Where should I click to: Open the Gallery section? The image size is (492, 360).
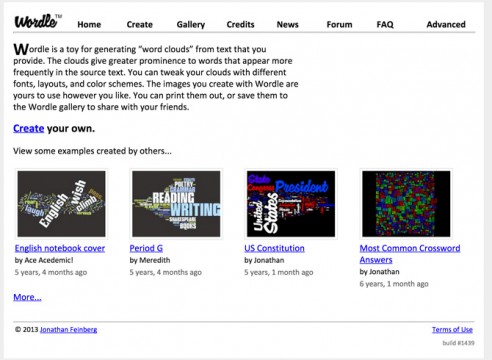(191, 25)
